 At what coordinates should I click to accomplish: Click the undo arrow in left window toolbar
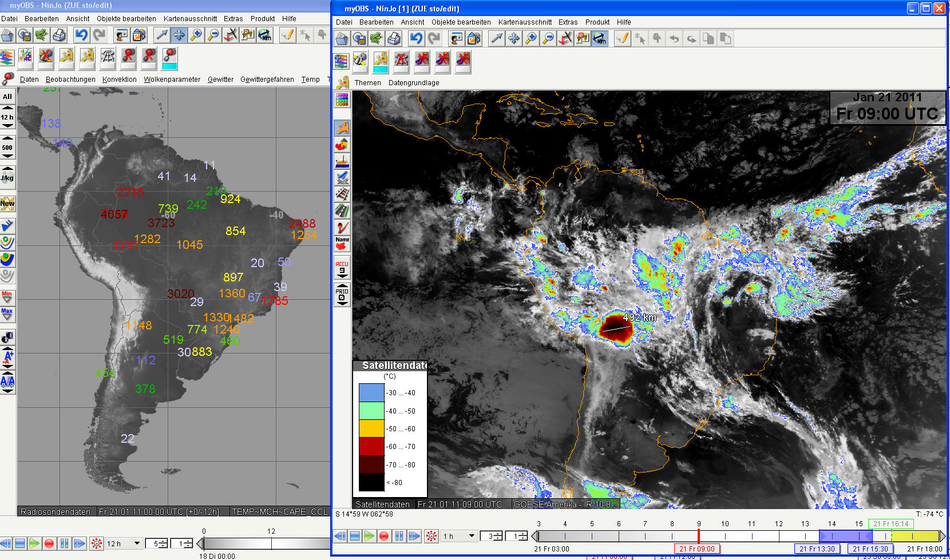pyautogui.click(x=81, y=35)
